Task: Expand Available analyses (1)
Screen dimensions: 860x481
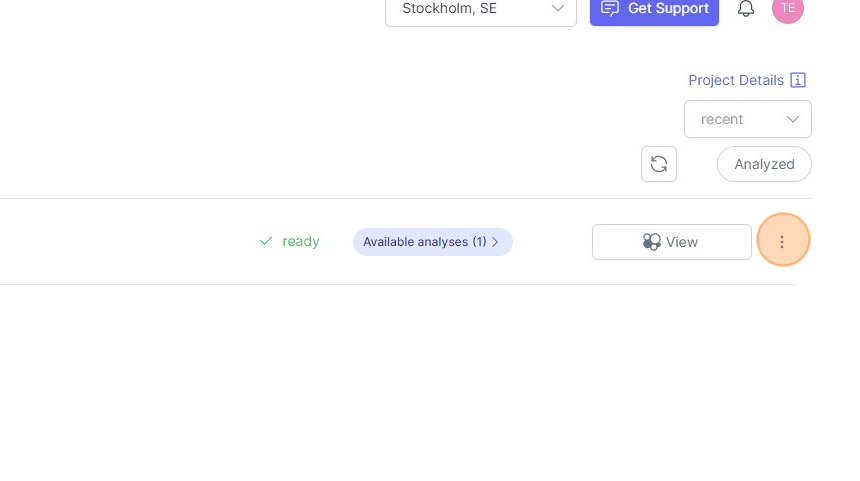Action: (x=433, y=242)
